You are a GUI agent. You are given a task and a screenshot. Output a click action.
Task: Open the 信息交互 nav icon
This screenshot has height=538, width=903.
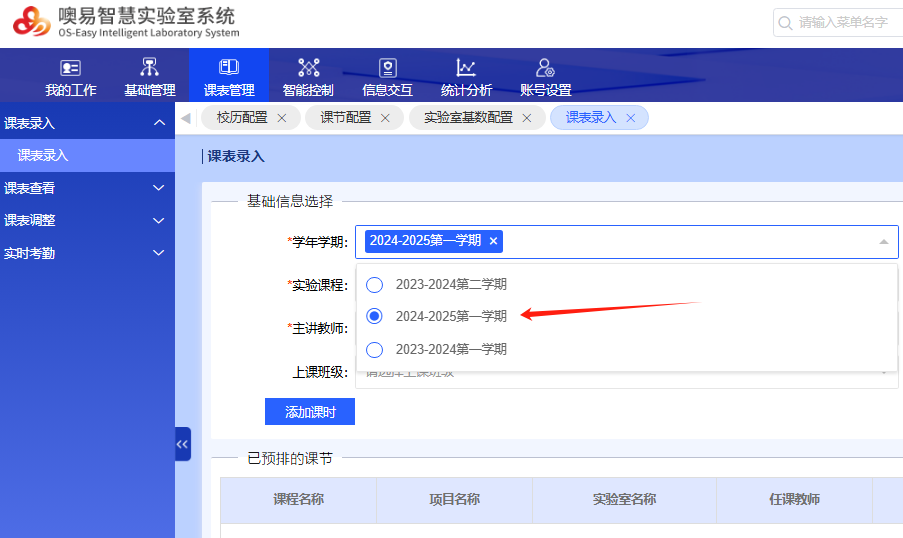point(387,68)
